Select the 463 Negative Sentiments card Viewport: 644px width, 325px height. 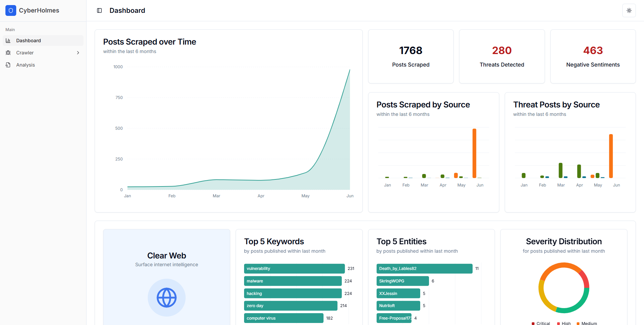coord(593,56)
